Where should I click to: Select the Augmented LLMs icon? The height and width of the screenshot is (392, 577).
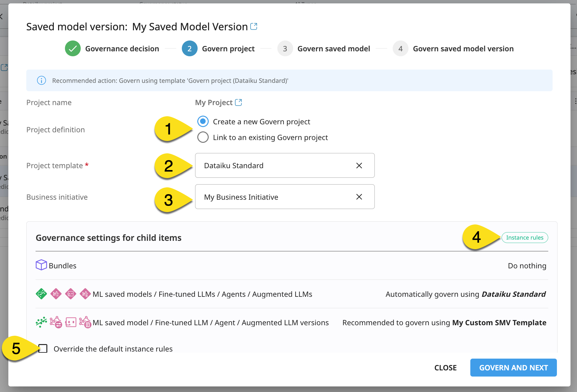tap(85, 294)
